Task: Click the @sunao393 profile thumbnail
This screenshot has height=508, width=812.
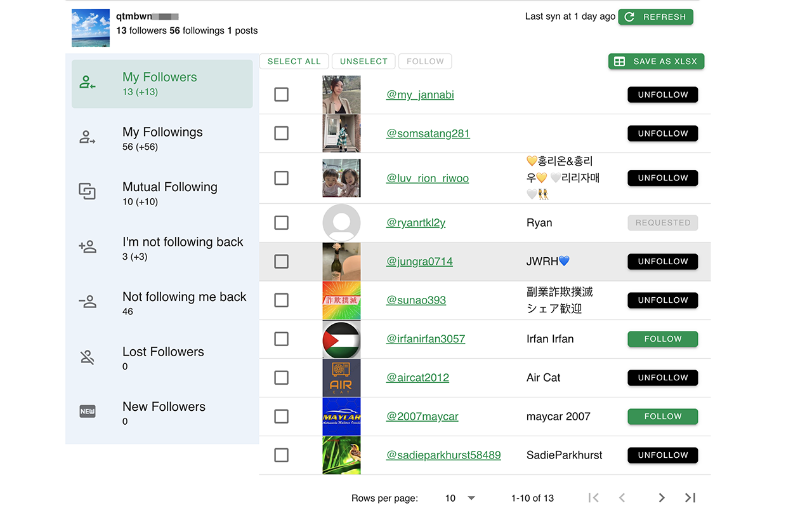Action: (341, 300)
